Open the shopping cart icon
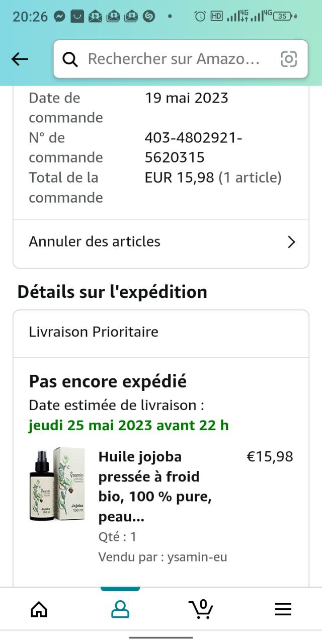The width and height of the screenshot is (322, 644). pyautogui.click(x=201, y=609)
